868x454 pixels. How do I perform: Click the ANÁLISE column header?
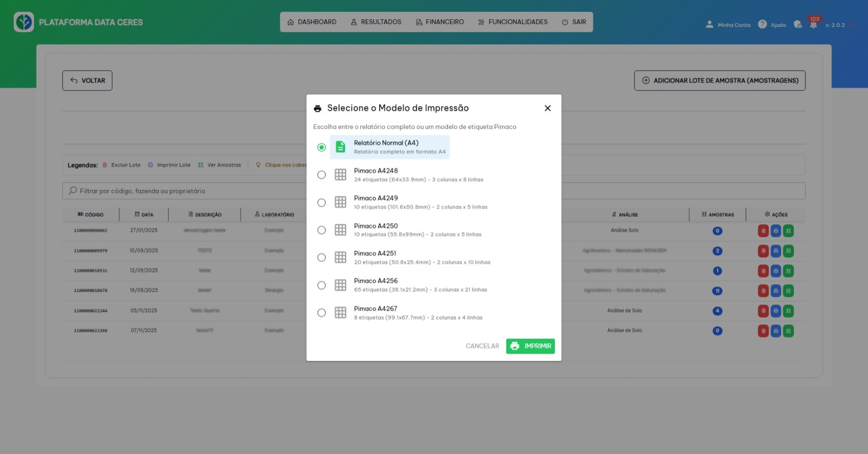pos(625,215)
